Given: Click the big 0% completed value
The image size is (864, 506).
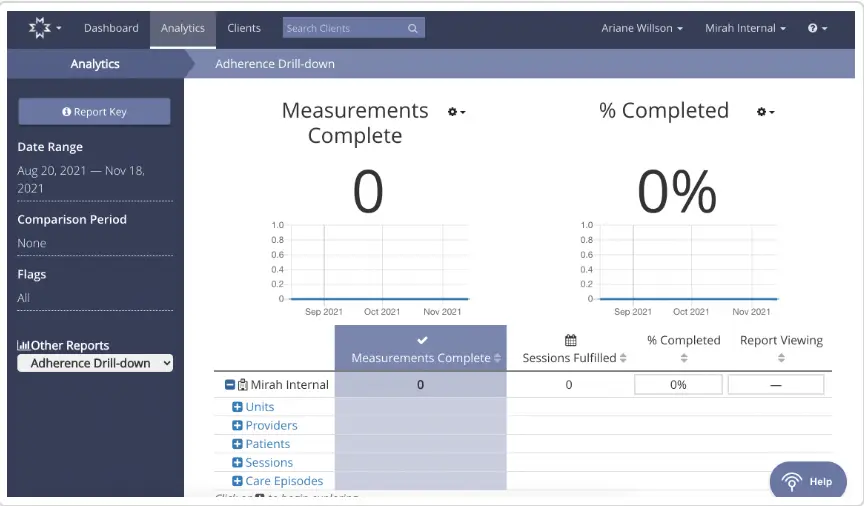Looking at the screenshot, I should point(677,192).
